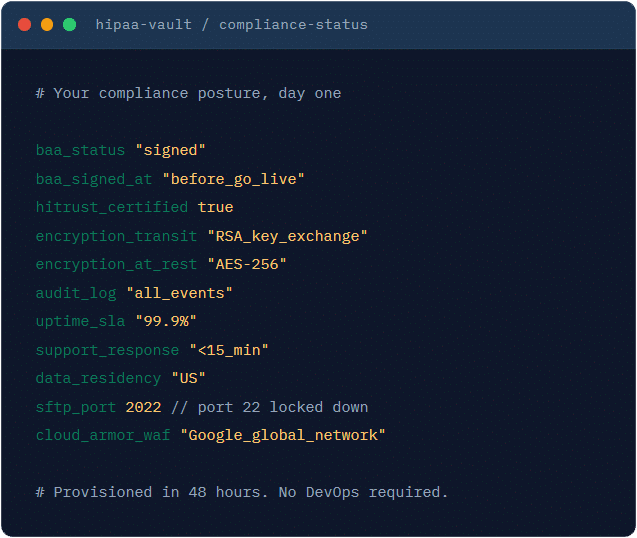
Task: Click the comment '// port 22 locked down'
Action: click(270, 407)
